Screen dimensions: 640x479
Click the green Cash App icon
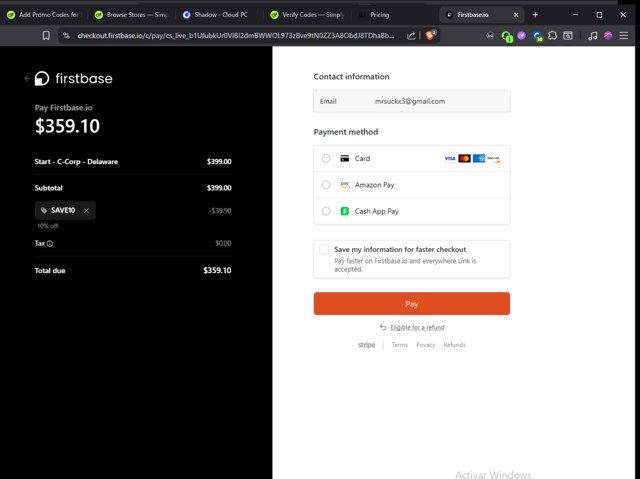tap(344, 211)
